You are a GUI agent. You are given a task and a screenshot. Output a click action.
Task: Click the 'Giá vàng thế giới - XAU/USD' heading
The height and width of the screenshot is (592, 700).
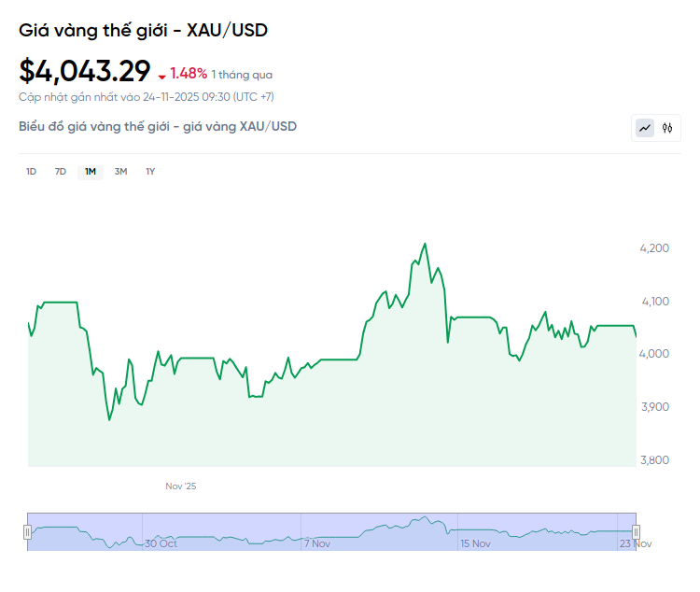[x=143, y=31]
